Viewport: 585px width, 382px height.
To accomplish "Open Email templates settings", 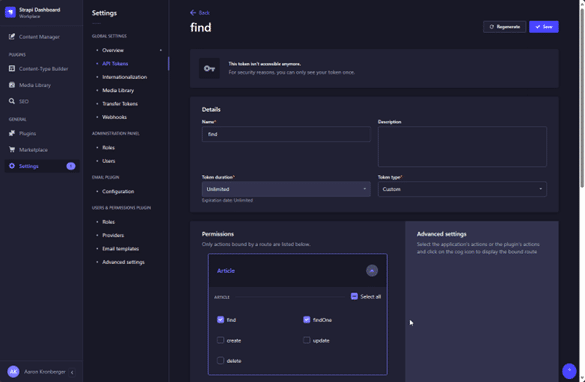I will 121,248.
